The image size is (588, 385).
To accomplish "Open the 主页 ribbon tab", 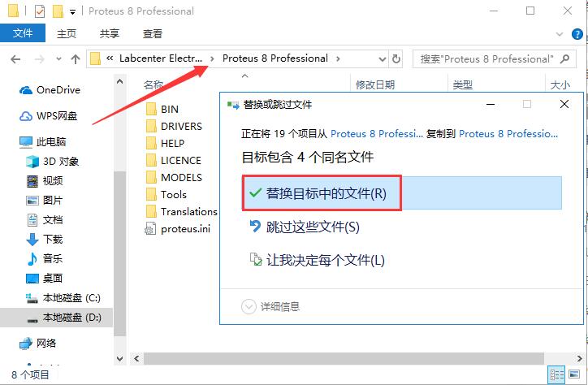I will (x=67, y=34).
